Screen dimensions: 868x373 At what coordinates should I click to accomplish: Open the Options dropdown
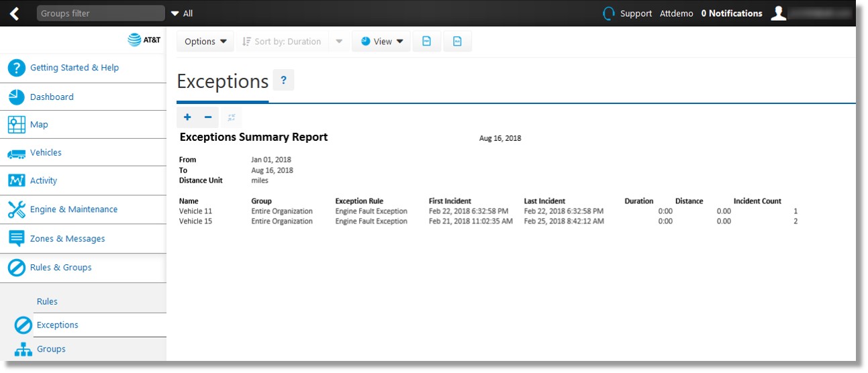[x=205, y=42]
